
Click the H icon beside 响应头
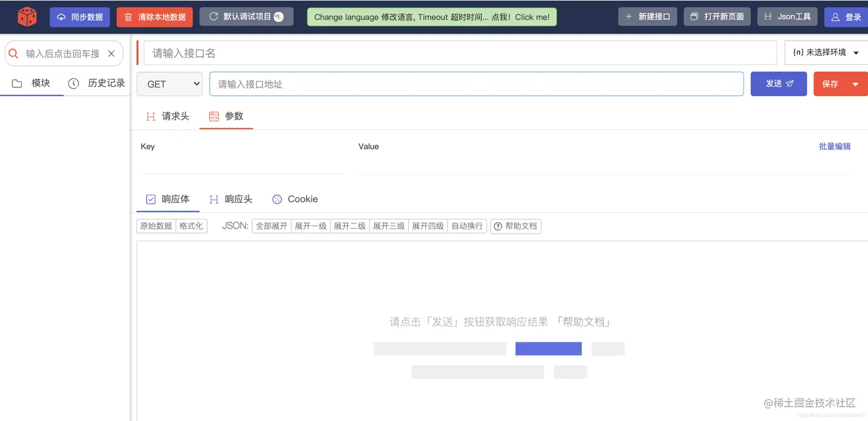click(214, 199)
